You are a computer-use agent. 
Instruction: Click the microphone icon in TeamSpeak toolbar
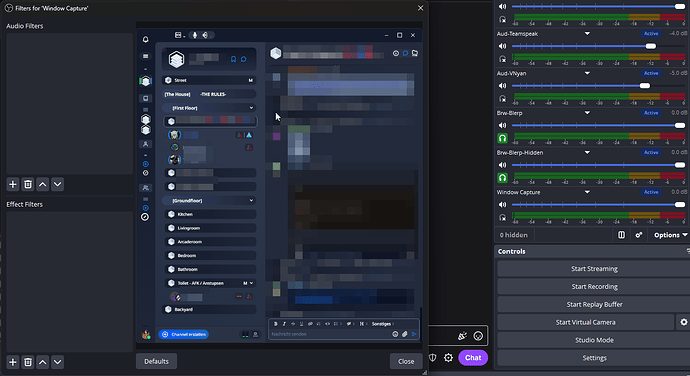coord(195,35)
